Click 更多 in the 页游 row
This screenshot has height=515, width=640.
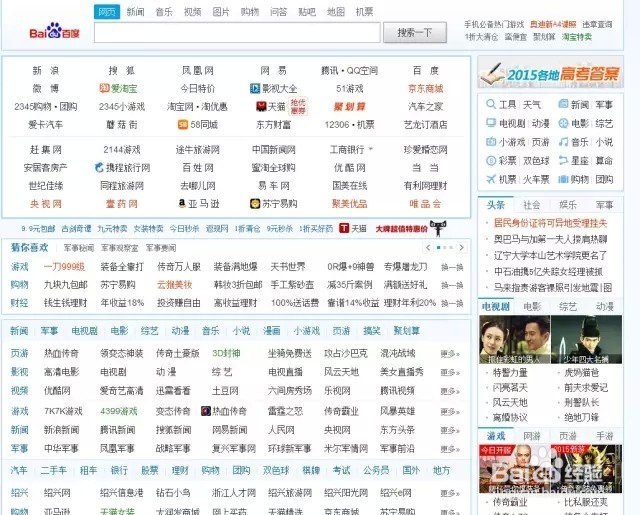point(450,354)
